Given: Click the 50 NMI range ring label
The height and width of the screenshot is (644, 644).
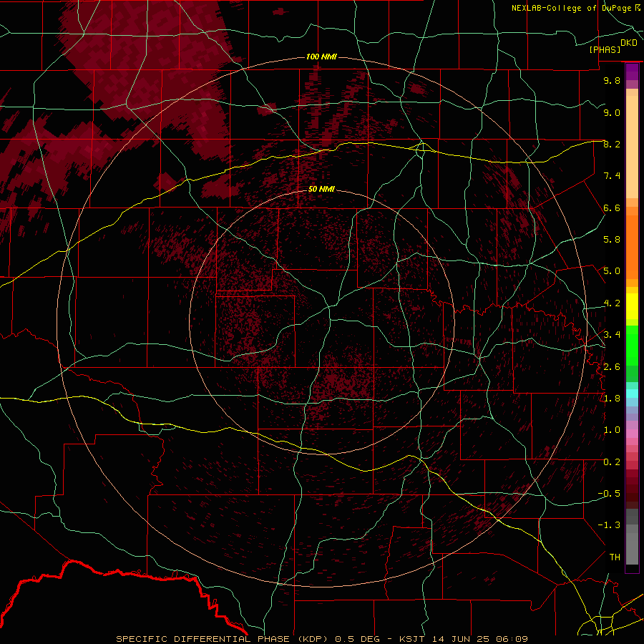Looking at the screenshot, I should pyautogui.click(x=321, y=189).
